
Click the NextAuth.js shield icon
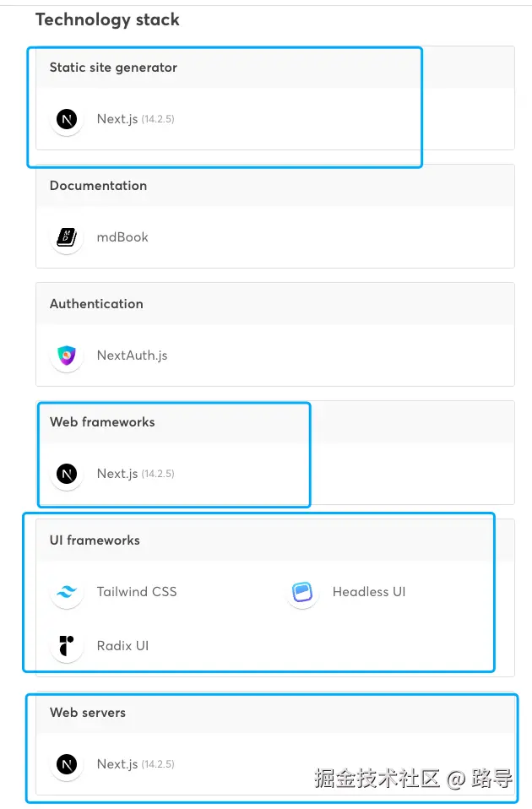(x=67, y=356)
